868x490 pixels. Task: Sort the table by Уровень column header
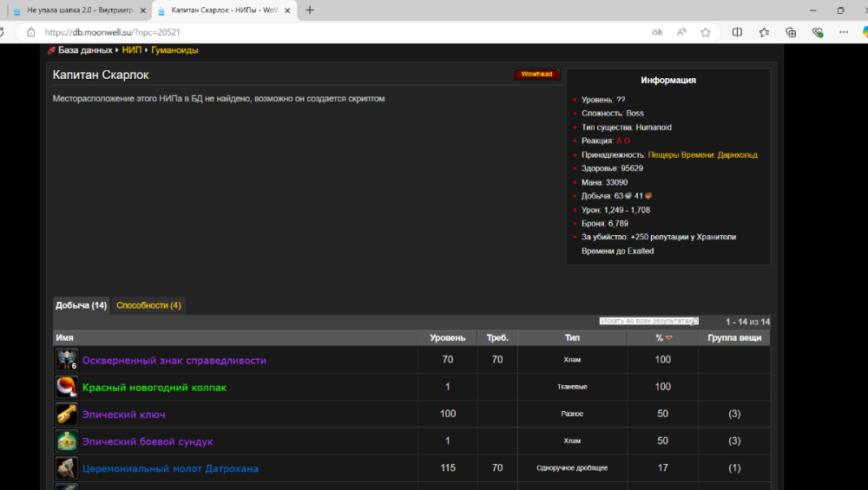pos(447,337)
